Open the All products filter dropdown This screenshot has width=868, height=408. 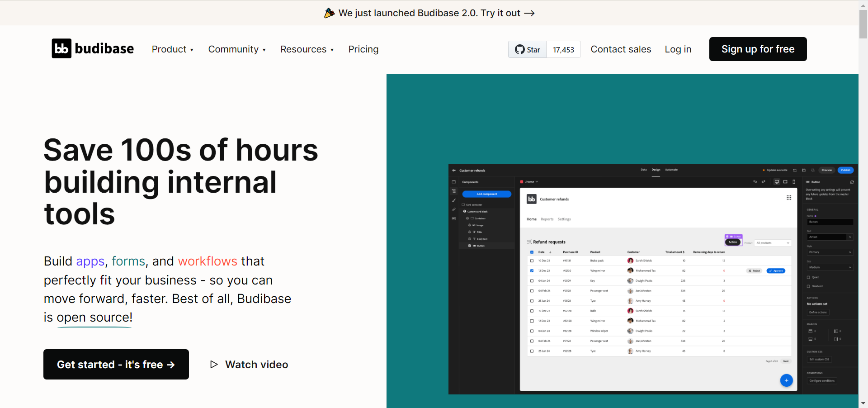pyautogui.click(x=773, y=243)
